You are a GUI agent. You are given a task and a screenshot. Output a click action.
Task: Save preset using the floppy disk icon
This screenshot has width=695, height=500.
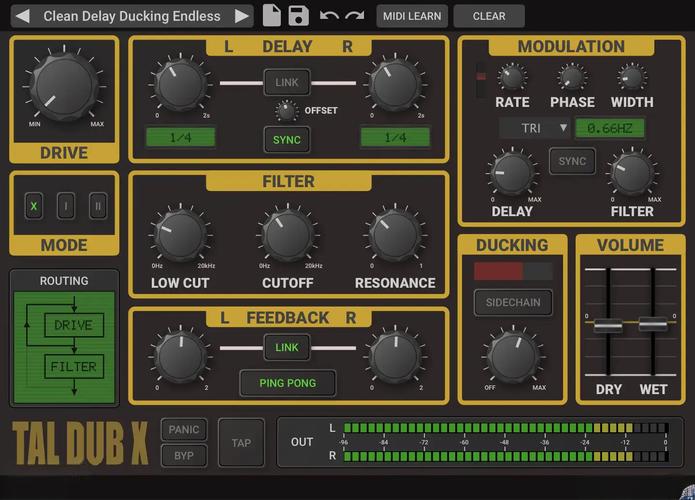[x=298, y=16]
